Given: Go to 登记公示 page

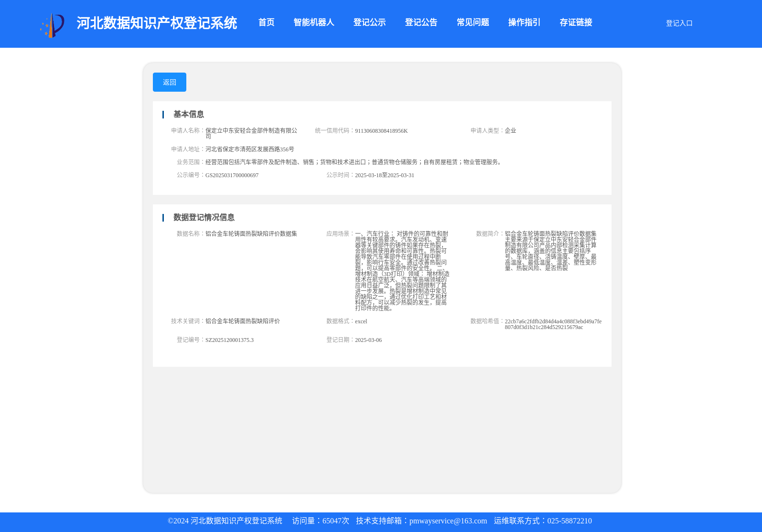Looking at the screenshot, I should (x=370, y=22).
